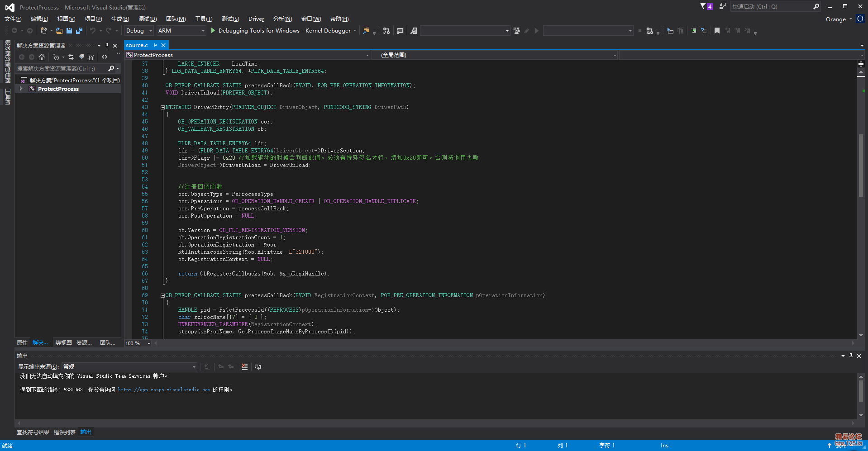868x451 pixels.
Task: Click the Save All toolbar icon
Action: coord(79,31)
